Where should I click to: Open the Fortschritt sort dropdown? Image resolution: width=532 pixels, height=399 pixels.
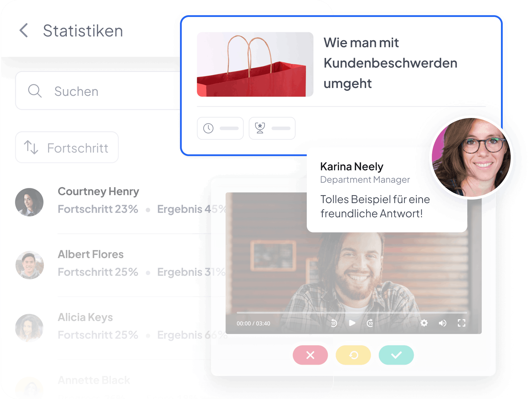pos(67,147)
